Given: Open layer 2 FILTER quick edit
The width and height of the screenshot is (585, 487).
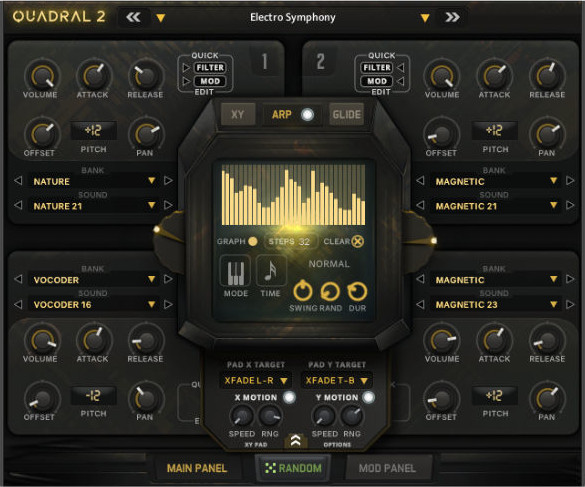Looking at the screenshot, I should (377, 68).
